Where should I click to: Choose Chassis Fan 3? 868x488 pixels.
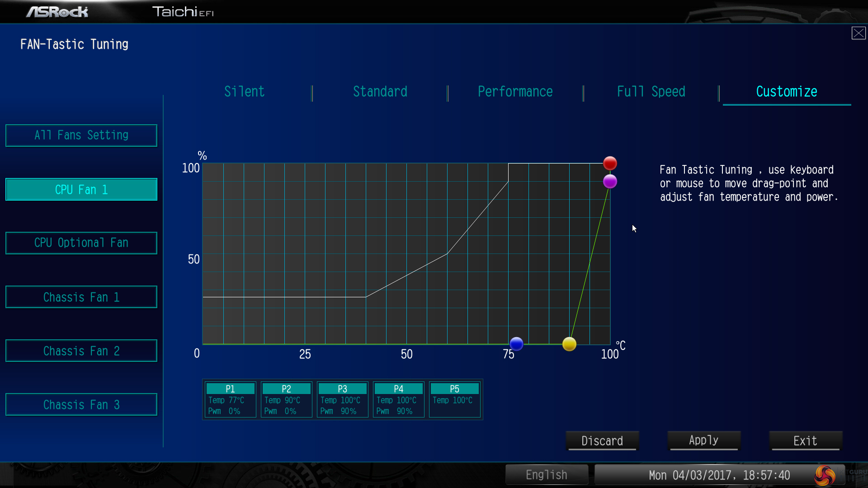click(x=81, y=404)
